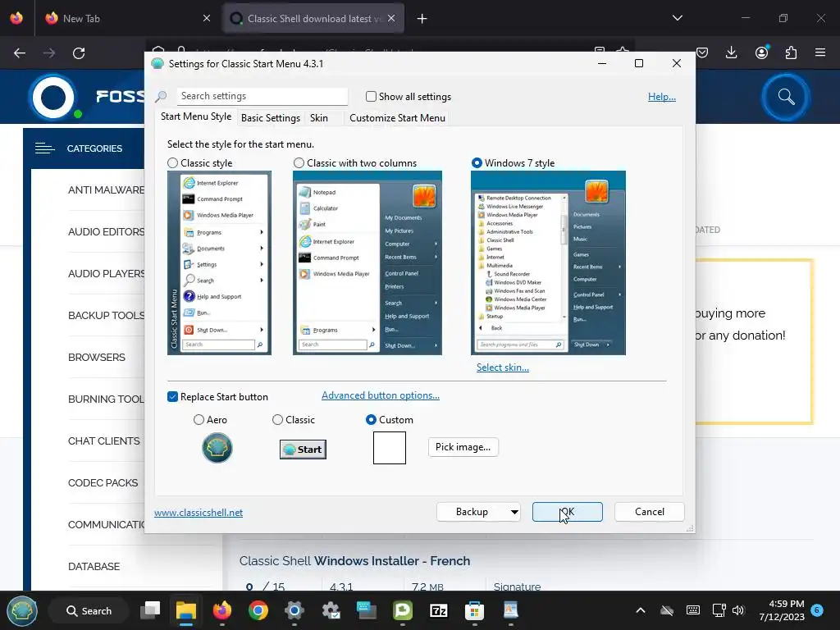Open the Backup dropdown button

pyautogui.click(x=478, y=512)
